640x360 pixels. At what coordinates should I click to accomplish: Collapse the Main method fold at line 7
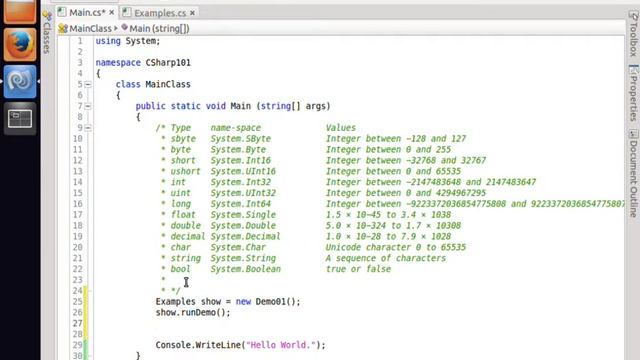(88, 106)
